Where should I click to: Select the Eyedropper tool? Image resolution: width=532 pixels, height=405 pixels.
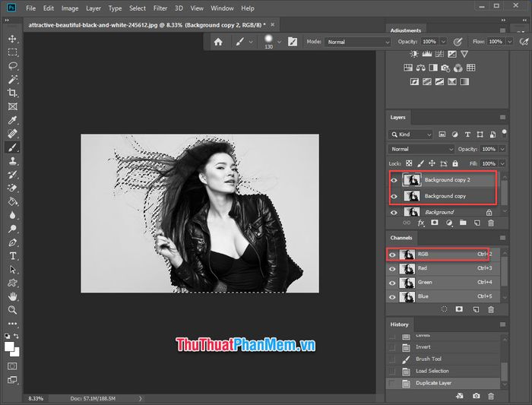pyautogui.click(x=13, y=120)
